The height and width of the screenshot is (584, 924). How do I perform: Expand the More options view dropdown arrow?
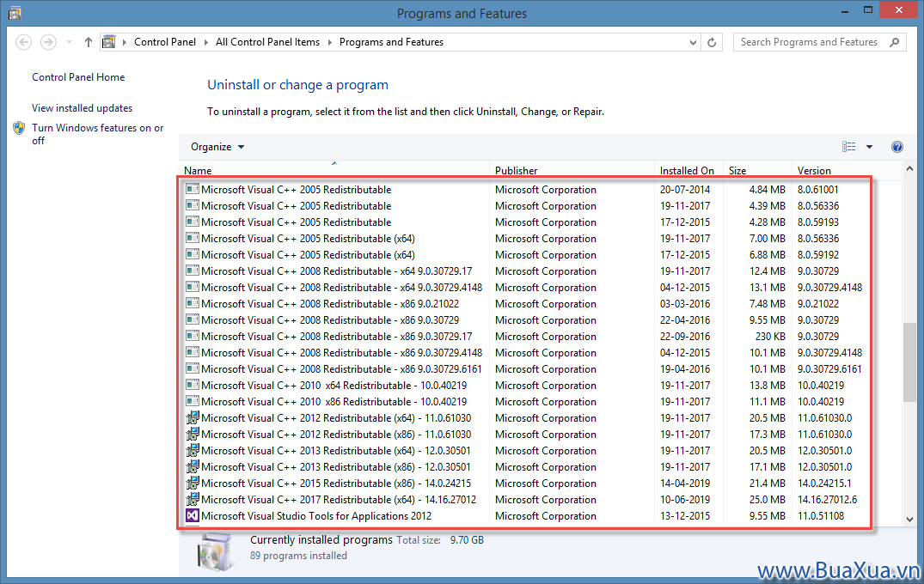869,147
